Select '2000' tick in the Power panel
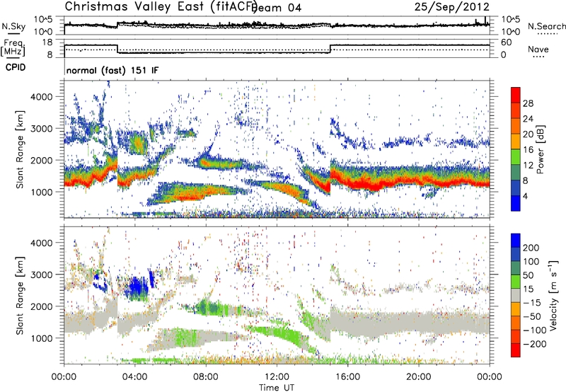Image resolution: width=566 pixels, height=392 pixels. (41, 160)
